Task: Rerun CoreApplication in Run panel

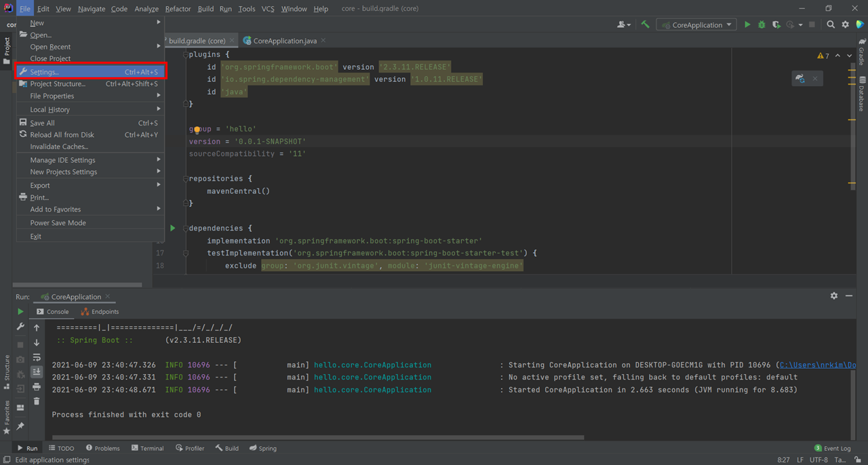Action: (20, 312)
